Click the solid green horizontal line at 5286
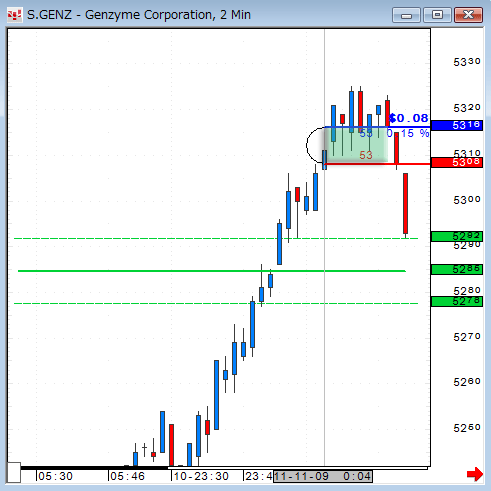 pyautogui.click(x=212, y=271)
